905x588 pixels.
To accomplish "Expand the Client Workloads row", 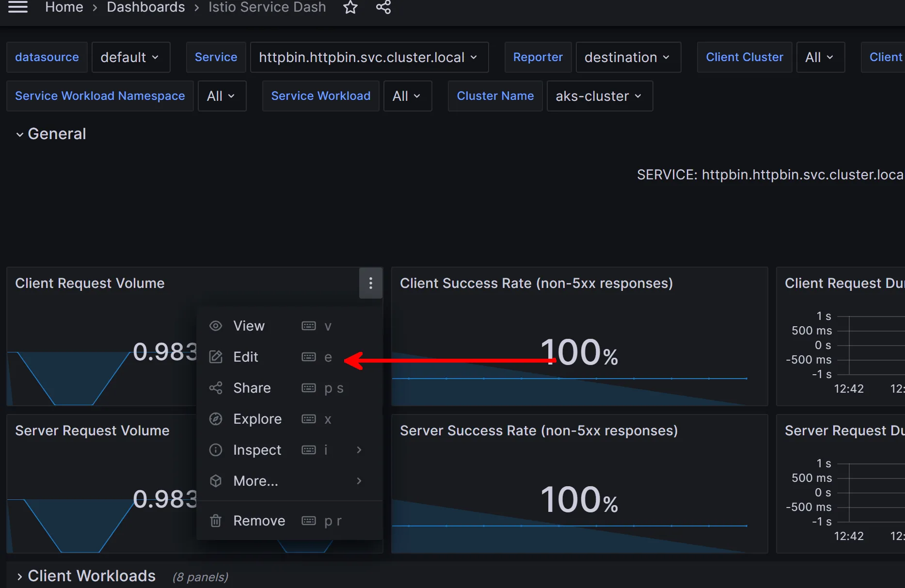I will (x=20, y=576).
